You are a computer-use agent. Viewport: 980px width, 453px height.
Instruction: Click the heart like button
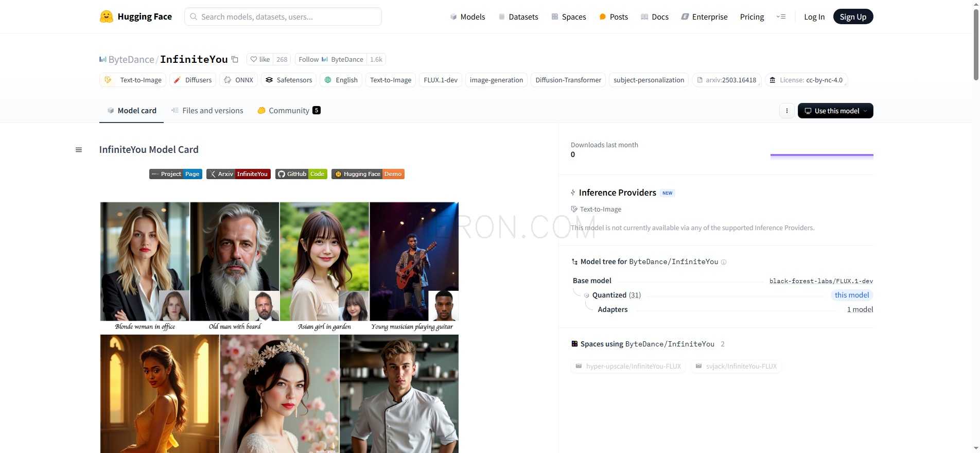(260, 59)
